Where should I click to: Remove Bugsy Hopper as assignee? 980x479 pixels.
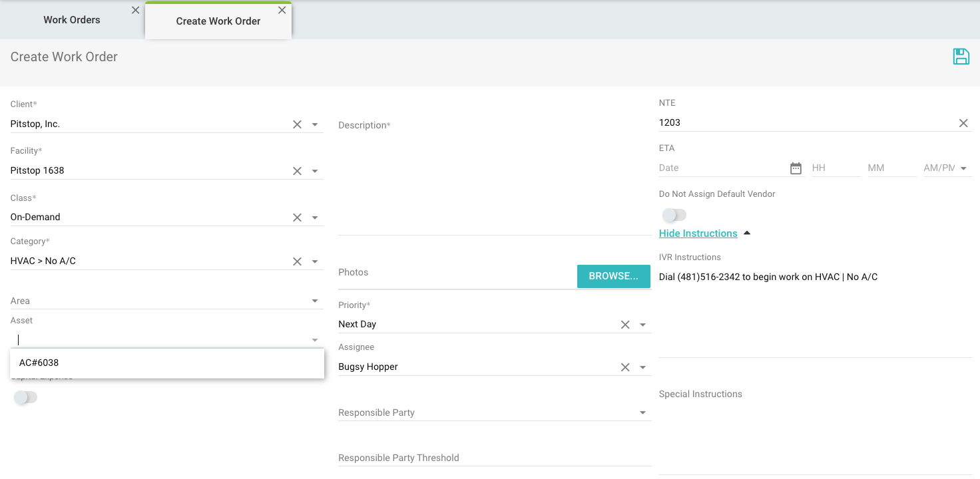click(x=624, y=367)
